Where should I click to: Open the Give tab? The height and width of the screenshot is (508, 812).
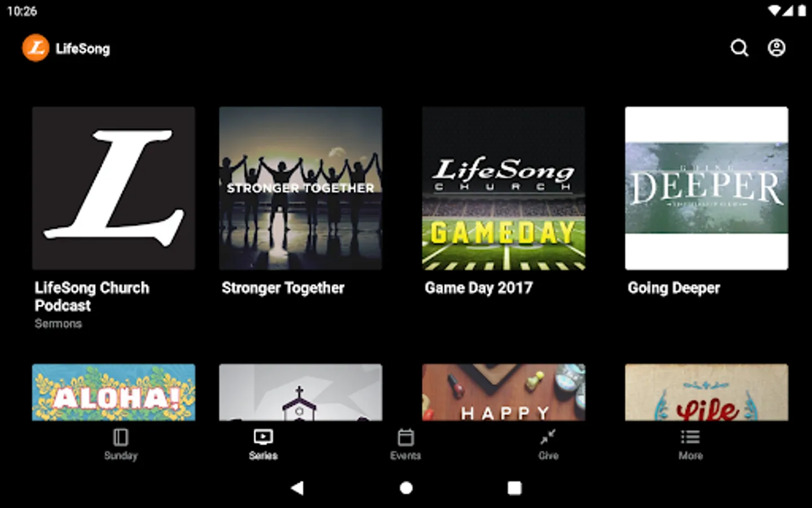click(548, 445)
